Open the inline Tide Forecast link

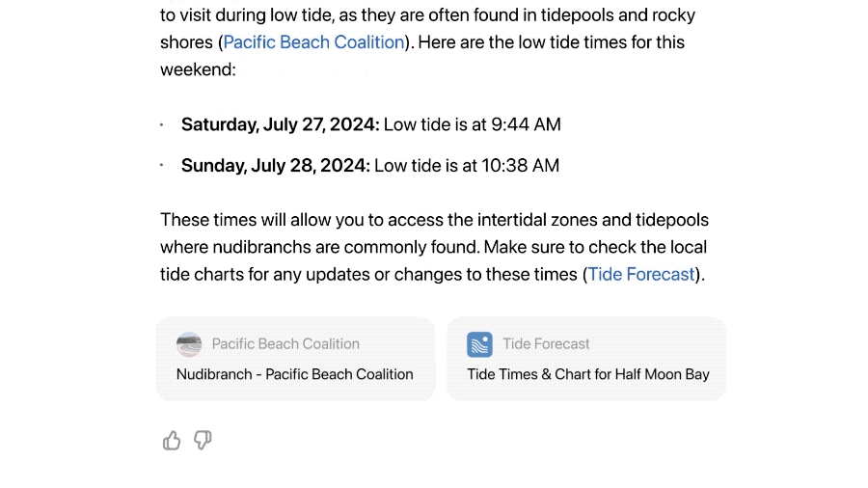coord(641,275)
